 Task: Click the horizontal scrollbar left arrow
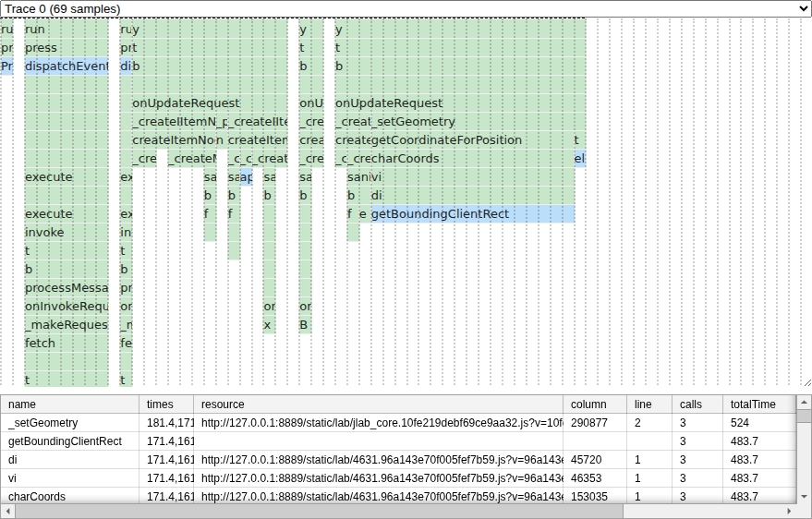click(6, 511)
